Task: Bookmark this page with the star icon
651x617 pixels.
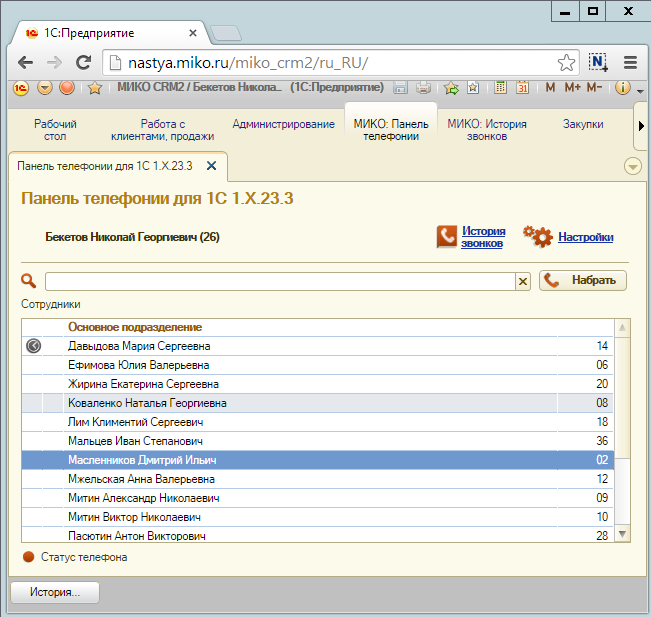Action: [x=566, y=63]
